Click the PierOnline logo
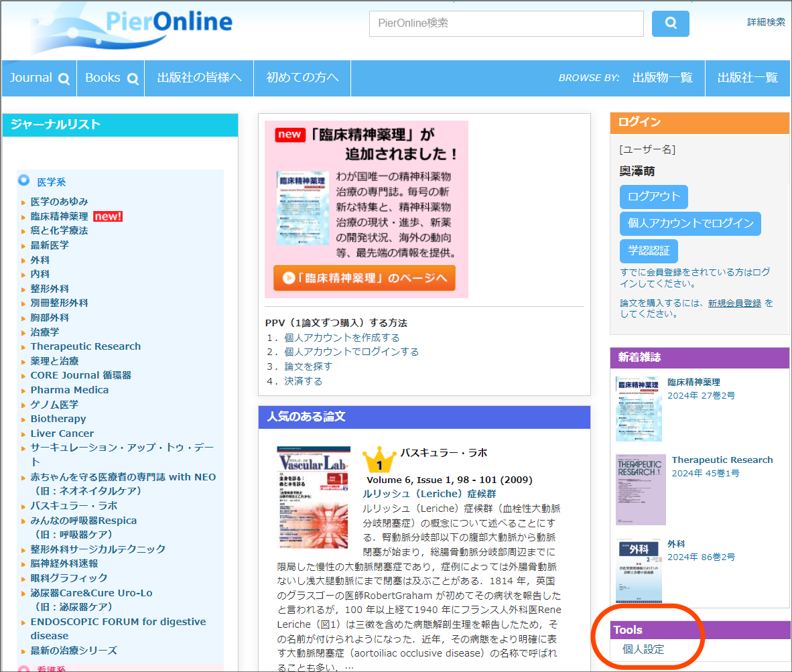The width and height of the screenshot is (792, 672). click(x=133, y=27)
